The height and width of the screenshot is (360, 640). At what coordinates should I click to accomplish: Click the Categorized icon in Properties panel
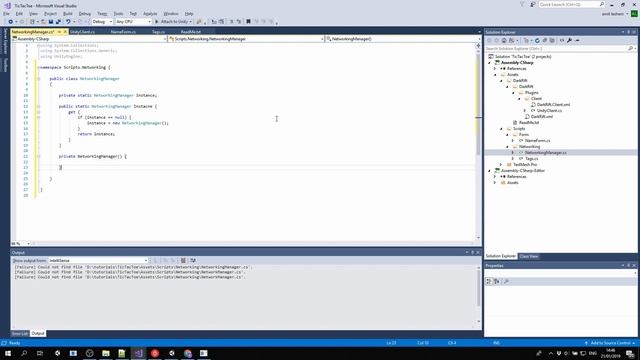tap(489, 281)
